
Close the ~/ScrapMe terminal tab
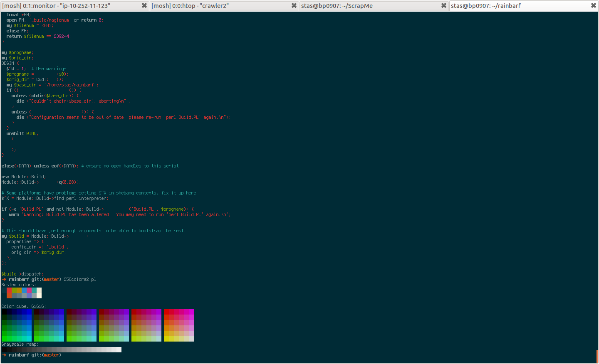point(443,6)
